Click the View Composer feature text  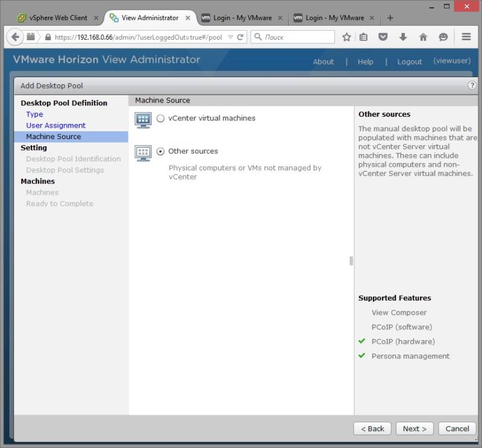[x=399, y=313]
